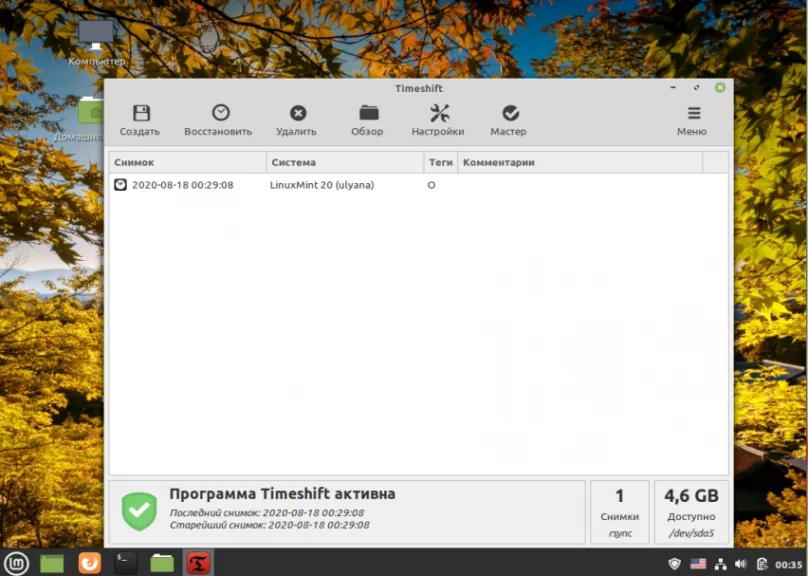
Task: Maximize the Timeshift window
Action: (696, 88)
